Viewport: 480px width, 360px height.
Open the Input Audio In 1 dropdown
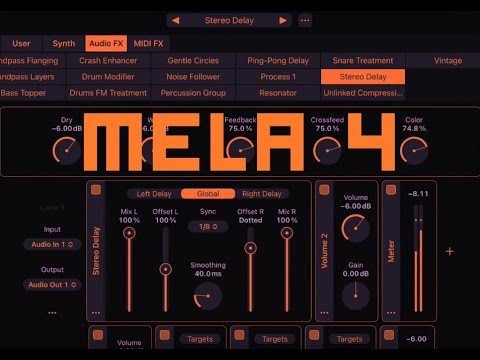point(52,244)
